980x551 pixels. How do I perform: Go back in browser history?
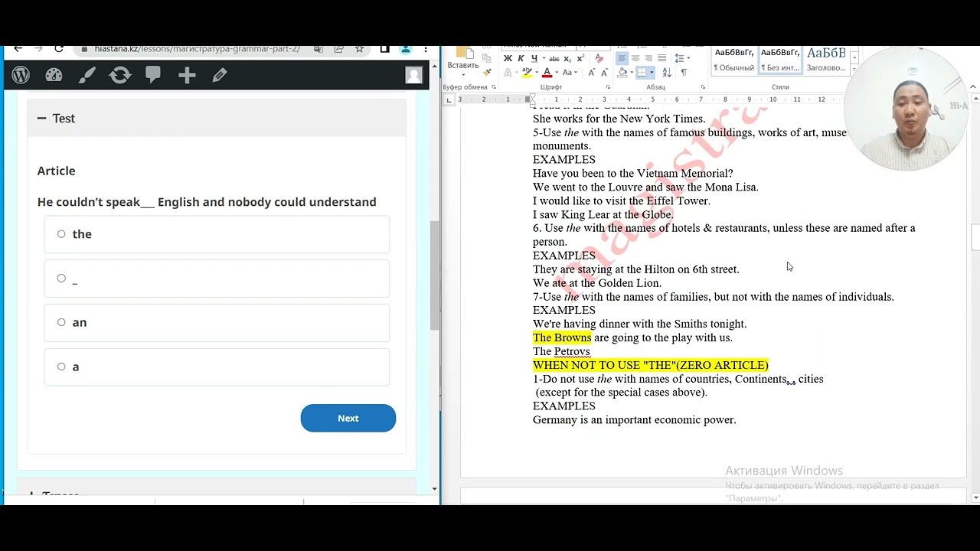click(x=18, y=49)
